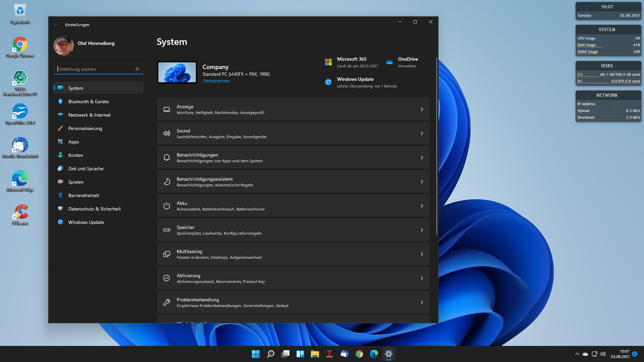Open Microsoft Edge desktop shortcut
This screenshot has height=362, width=644.
(x=20, y=181)
